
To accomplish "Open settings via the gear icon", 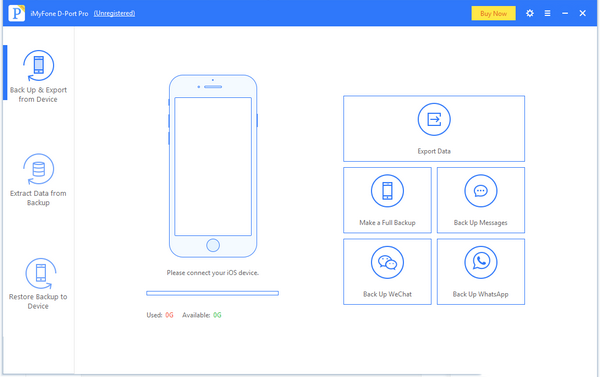I will 530,13.
